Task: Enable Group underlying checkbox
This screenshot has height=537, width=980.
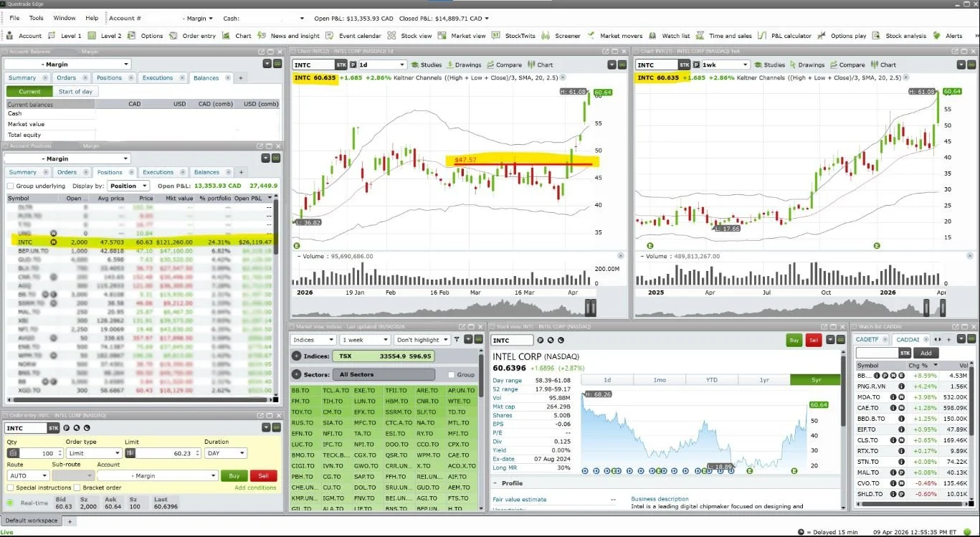Action: point(10,186)
